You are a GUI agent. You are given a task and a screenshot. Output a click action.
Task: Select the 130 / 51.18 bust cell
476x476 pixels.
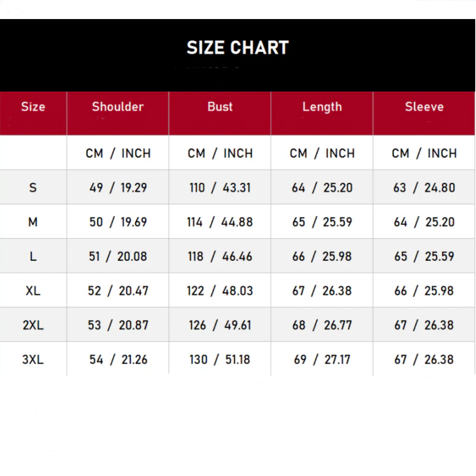[x=220, y=359]
